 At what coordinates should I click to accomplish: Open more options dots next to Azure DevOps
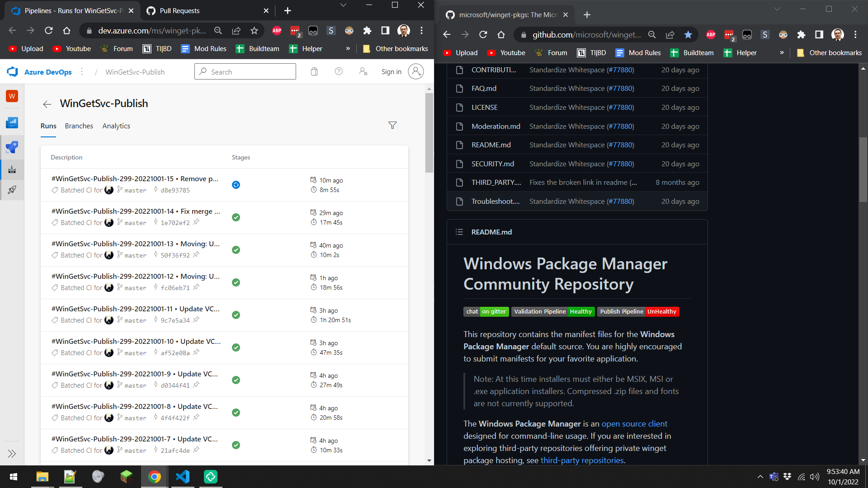coord(82,71)
